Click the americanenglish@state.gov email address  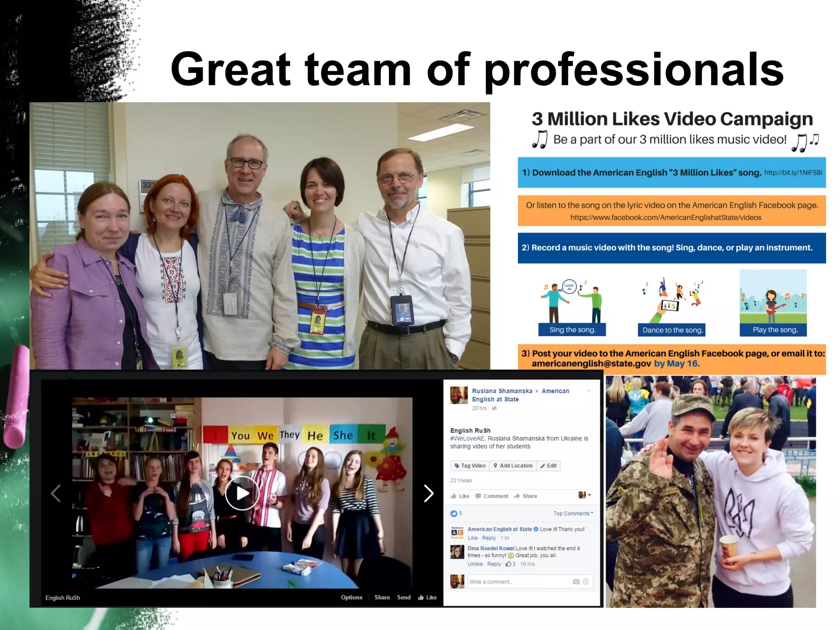pyautogui.click(x=591, y=363)
